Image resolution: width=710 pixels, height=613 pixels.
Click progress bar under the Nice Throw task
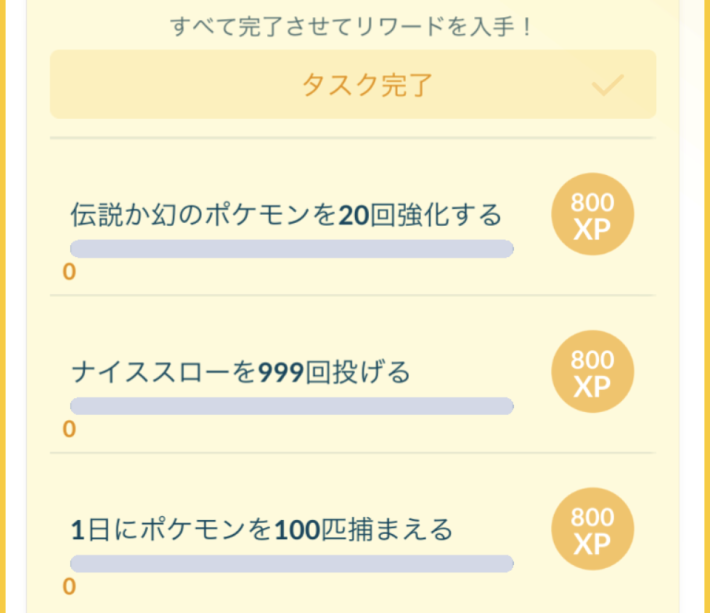tap(291, 406)
